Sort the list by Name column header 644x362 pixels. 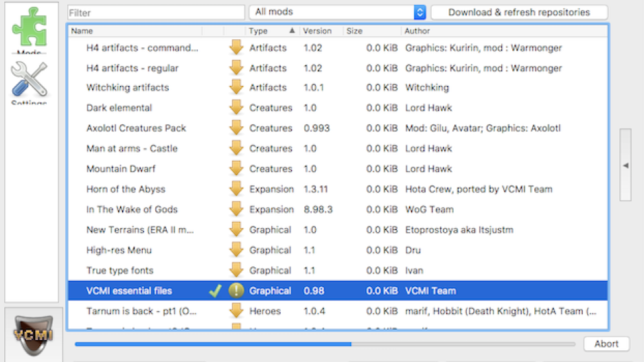point(135,31)
